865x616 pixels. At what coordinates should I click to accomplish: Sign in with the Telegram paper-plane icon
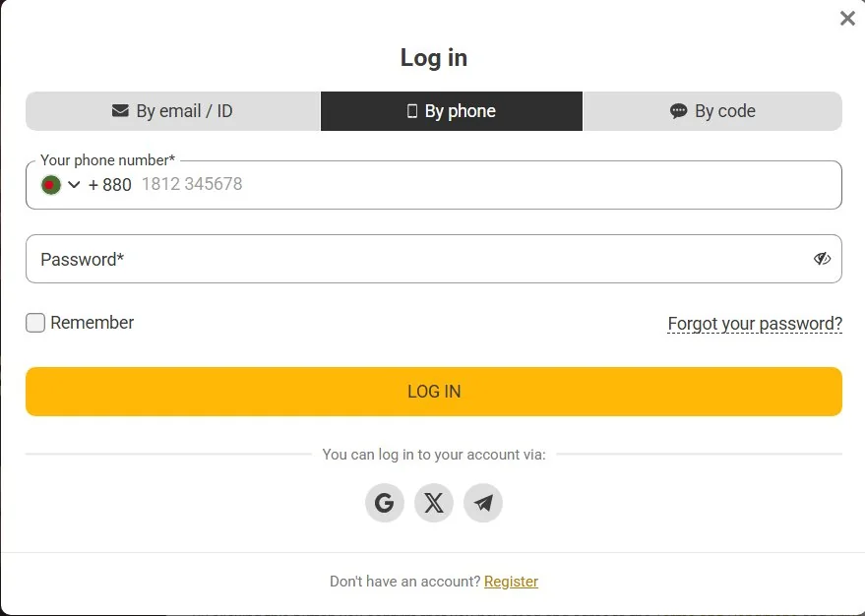click(483, 503)
